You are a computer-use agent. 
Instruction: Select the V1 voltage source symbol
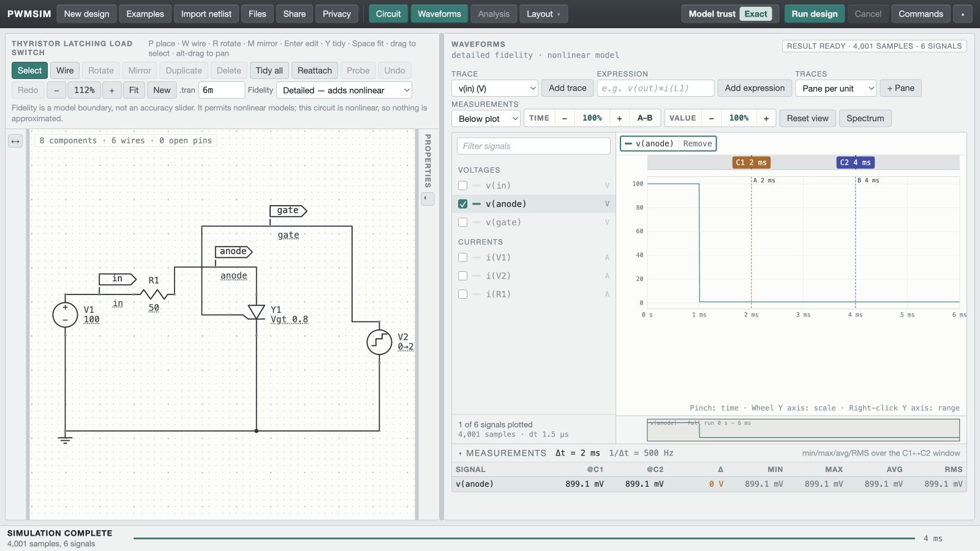tap(65, 315)
